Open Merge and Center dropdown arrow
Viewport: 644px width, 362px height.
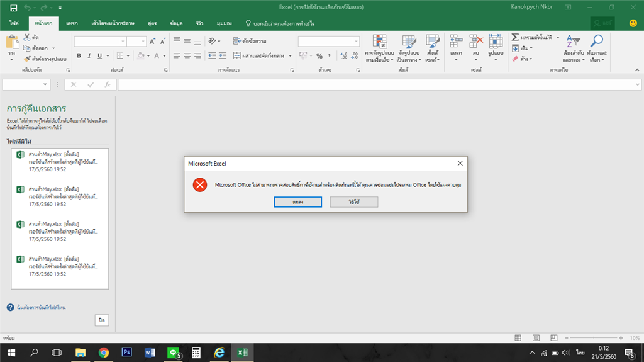(290, 55)
